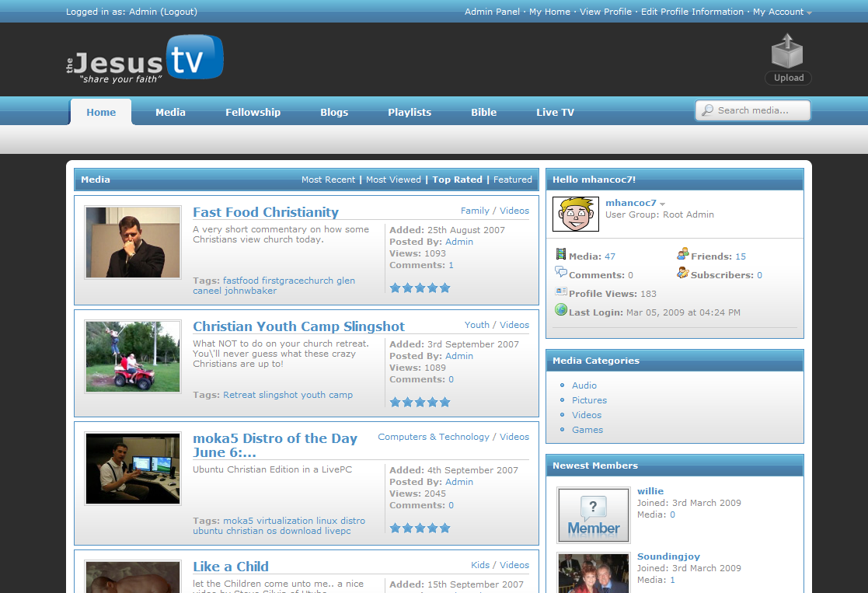The image size is (868, 593).
Task: Click the Subscribers count 0
Action: [759, 275]
